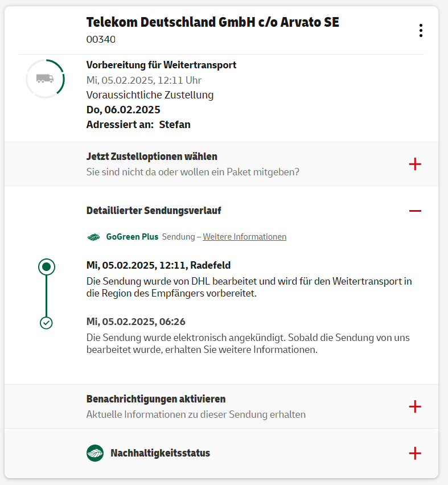The image size is (448, 485).
Task: Click the GoGreen Plus leaf icon
Action: click(x=93, y=237)
